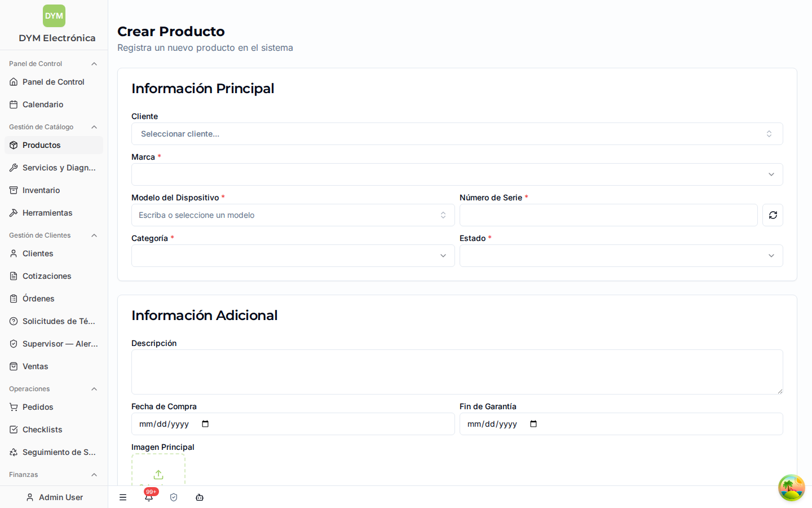Click the Órdenes clipboard icon
Viewport: 812px width, 508px height.
click(14, 299)
